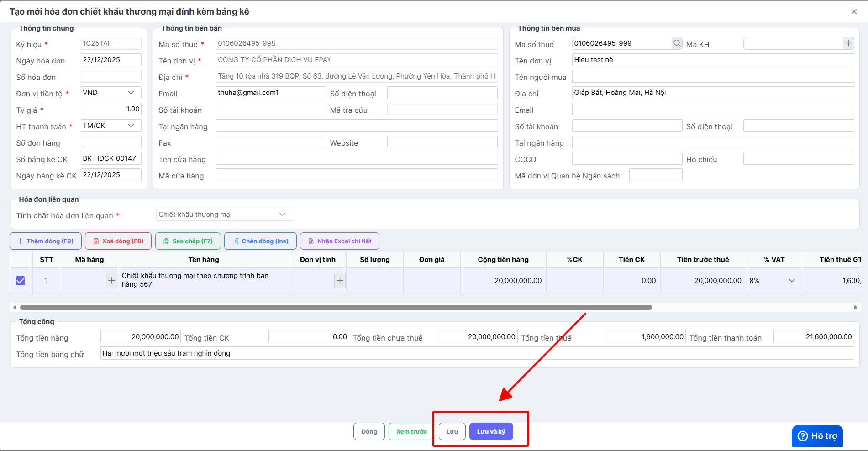
Task: Open the Đơn vị tiền tệ VND dropdown
Action: (x=111, y=93)
